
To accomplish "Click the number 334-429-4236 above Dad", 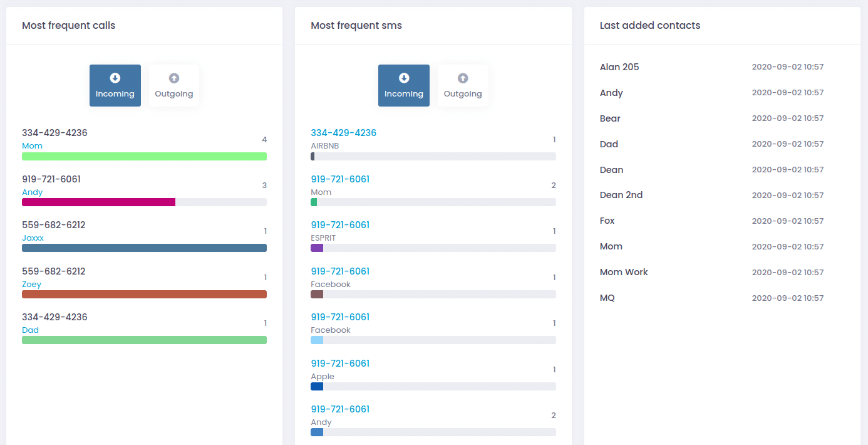I will click(x=54, y=317).
